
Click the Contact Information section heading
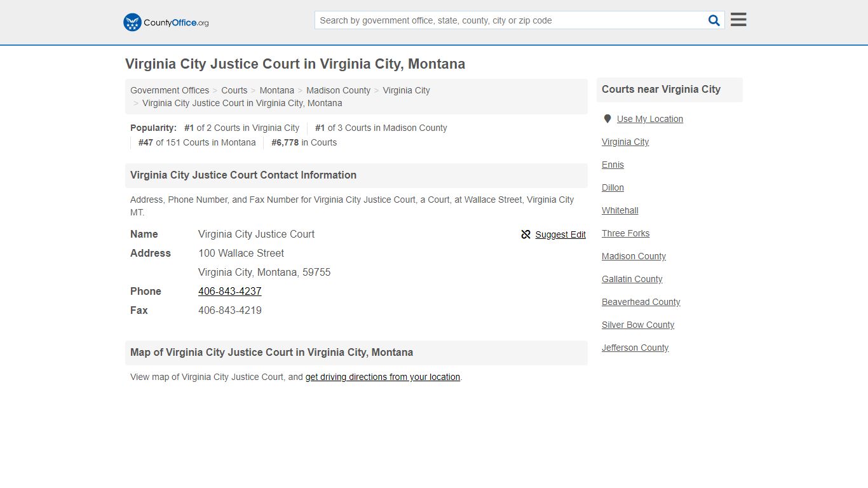click(243, 175)
